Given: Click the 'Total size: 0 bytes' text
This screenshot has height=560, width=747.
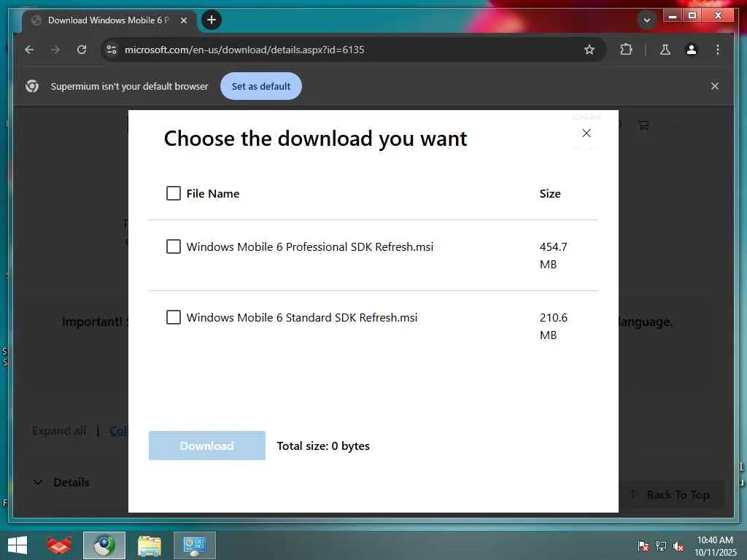Looking at the screenshot, I should 323,446.
